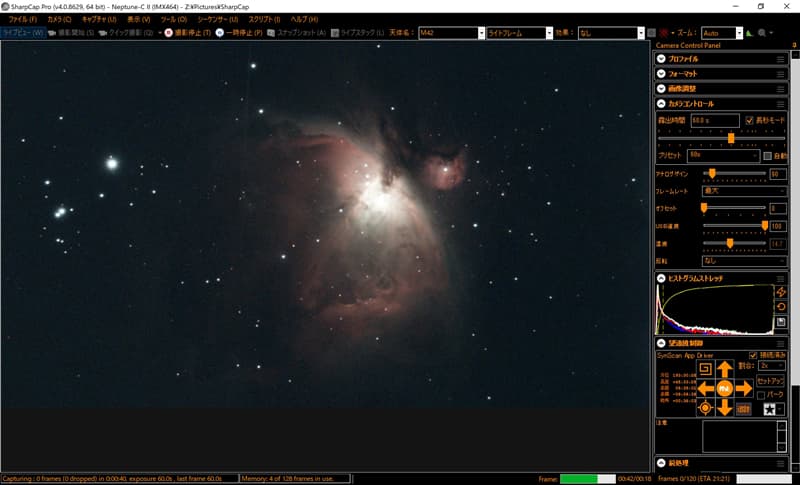Click the spiral search icon in telescope control
The width and height of the screenshot is (800, 485).
[704, 368]
